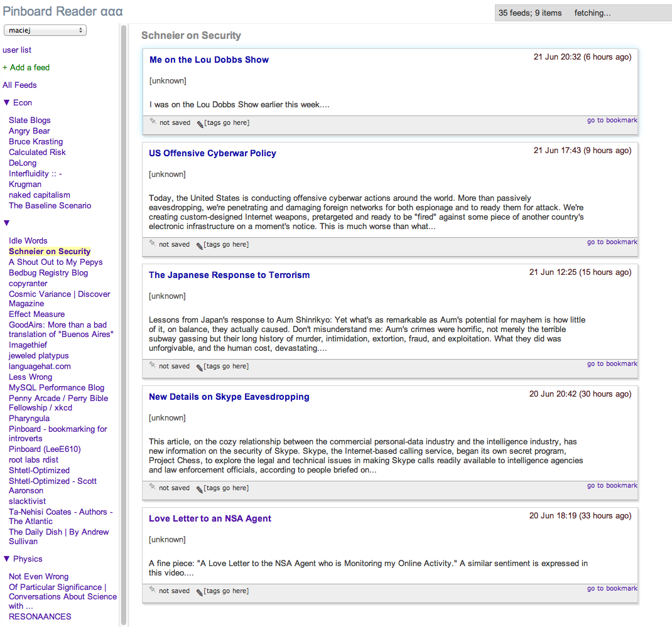This screenshot has width=672, height=627.
Task: Edit tags field on 'US Offensive Cyberwar Policy'
Action: pyautogui.click(x=226, y=244)
